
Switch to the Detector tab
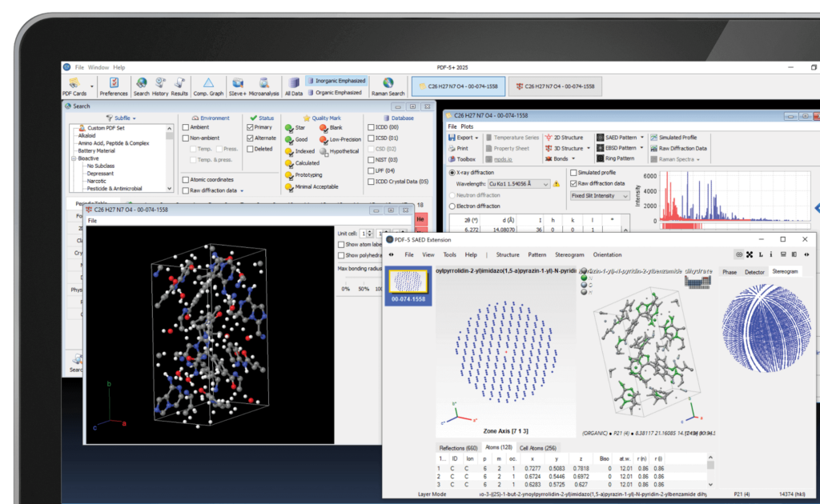754,272
